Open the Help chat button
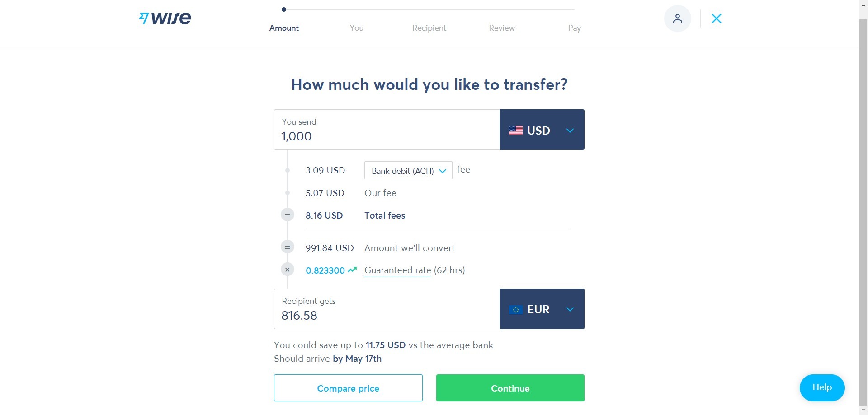Image resolution: width=868 pixels, height=415 pixels. tap(822, 387)
